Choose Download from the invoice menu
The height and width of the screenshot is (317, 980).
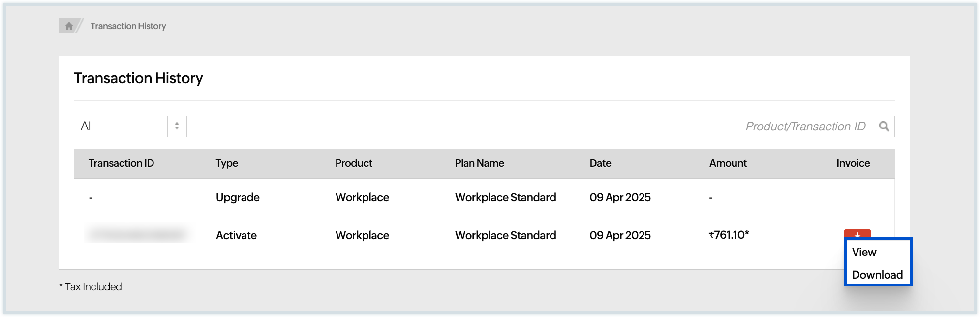[877, 275]
